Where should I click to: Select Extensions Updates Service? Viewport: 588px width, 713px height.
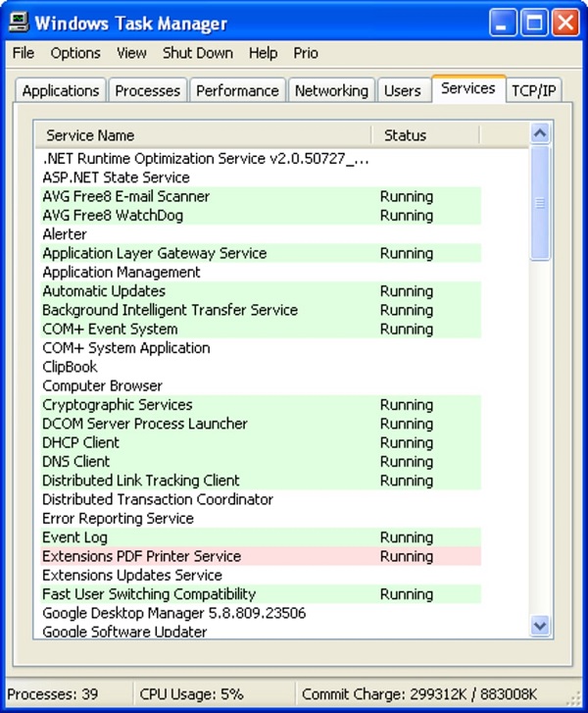point(261,576)
